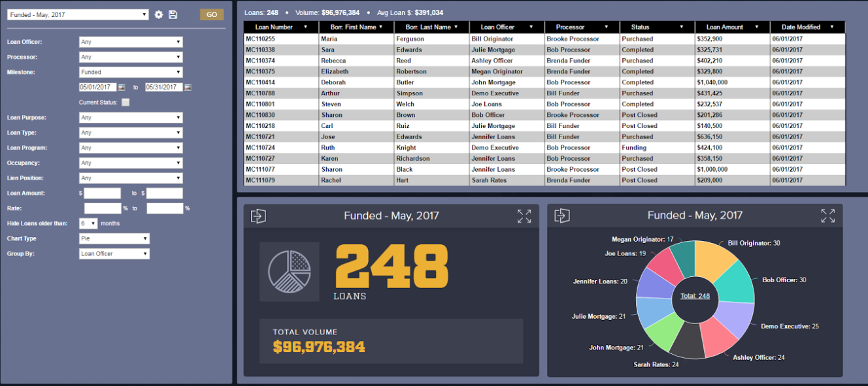The image size is (868, 386).
Task: Open the Occupancy dropdown
Action: click(131, 163)
